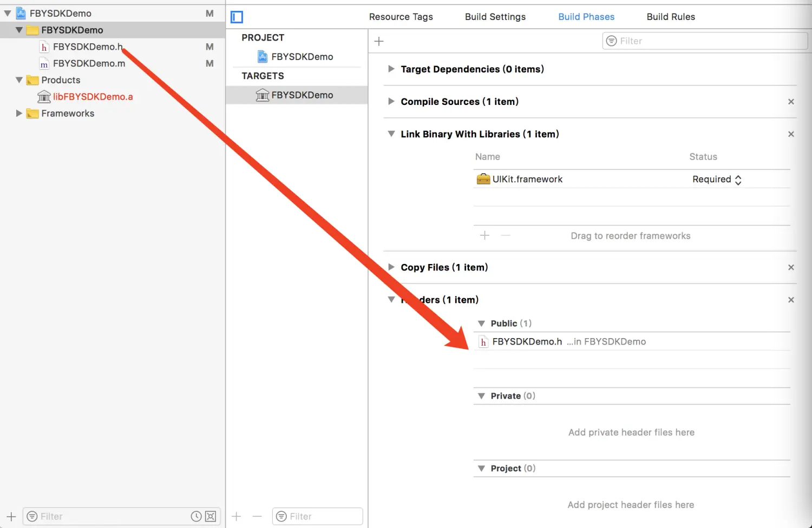Remove selected library with minus button
Viewport: 812px width, 528px height.
pos(506,235)
